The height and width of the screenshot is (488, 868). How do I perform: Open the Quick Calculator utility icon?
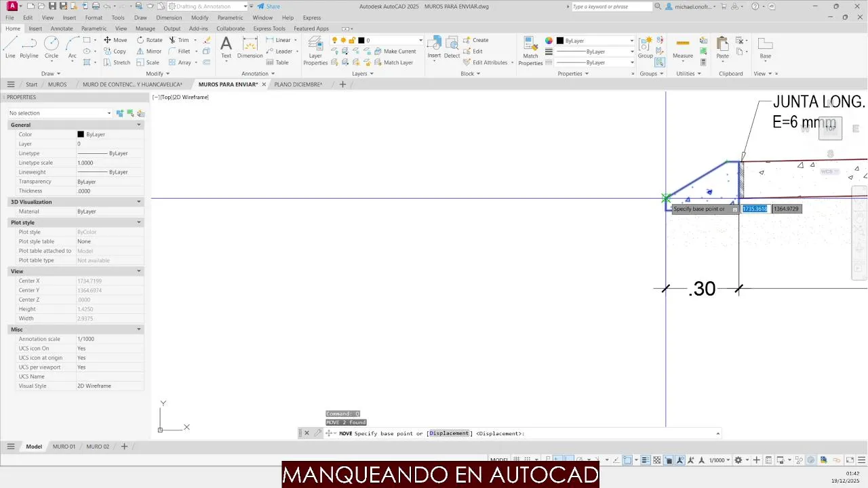703,62
